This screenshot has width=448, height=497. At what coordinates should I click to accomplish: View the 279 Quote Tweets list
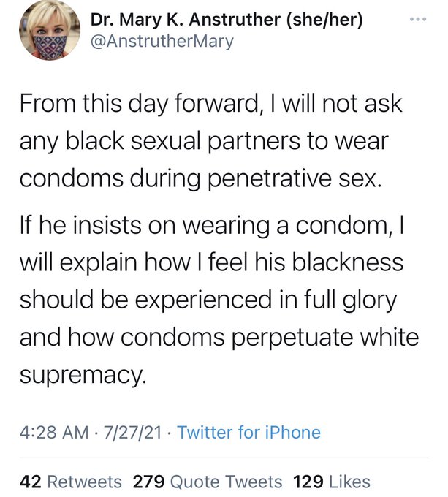tap(208, 482)
